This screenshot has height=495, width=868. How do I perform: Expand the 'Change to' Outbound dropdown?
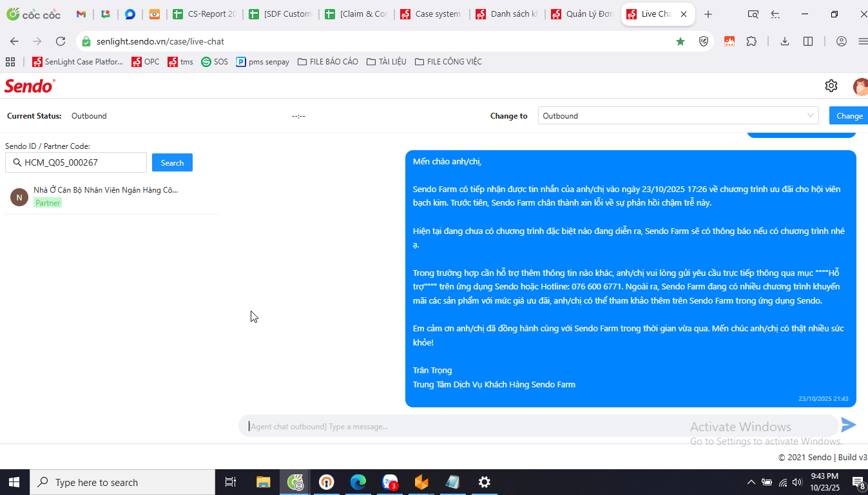(x=679, y=116)
